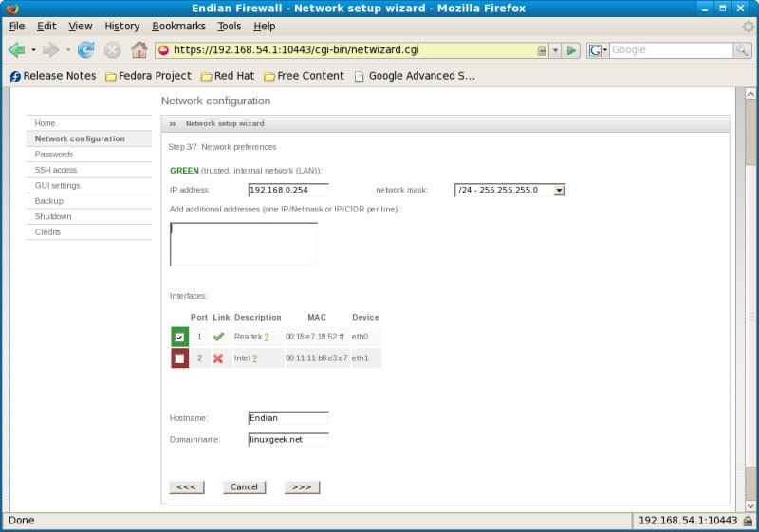Click the URL address bar
The image size is (759, 532).
352,50
